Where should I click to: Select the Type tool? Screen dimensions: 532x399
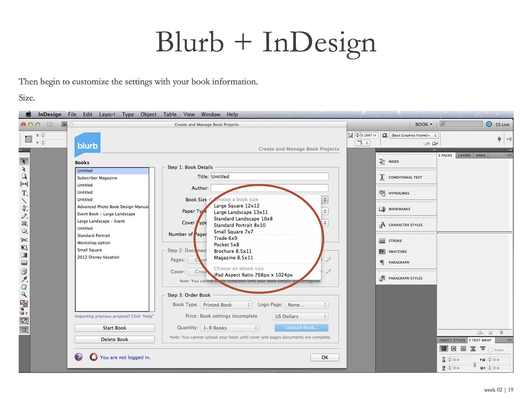(24, 193)
